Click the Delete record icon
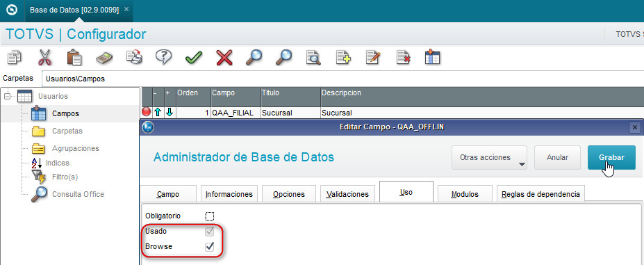The width and height of the screenshot is (644, 265). [x=403, y=57]
